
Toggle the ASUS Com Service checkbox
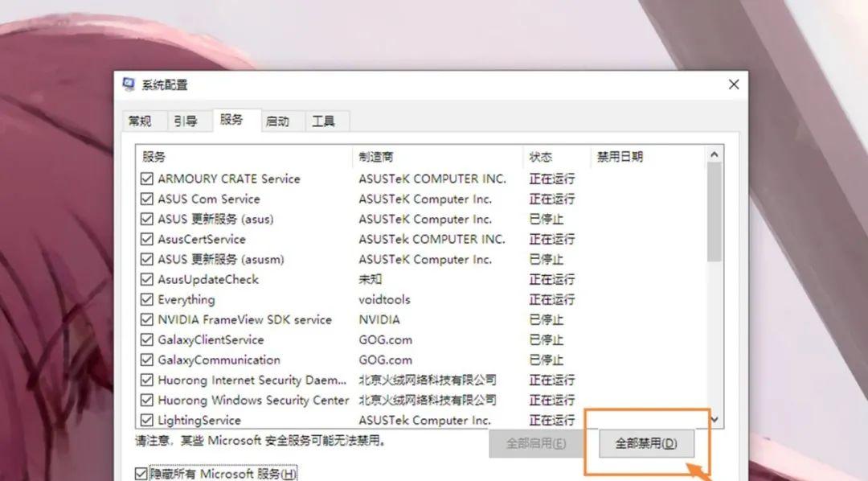pos(147,199)
